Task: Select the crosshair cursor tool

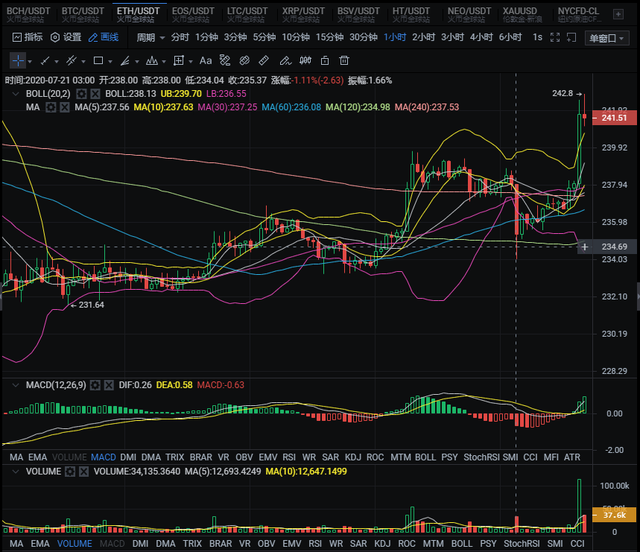Action: (18, 61)
